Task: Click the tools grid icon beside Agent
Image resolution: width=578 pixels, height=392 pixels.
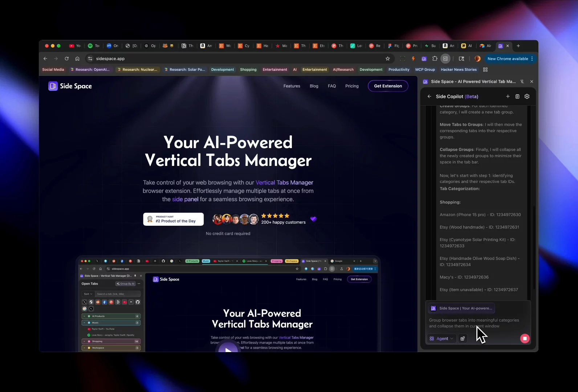Action: pos(463,339)
